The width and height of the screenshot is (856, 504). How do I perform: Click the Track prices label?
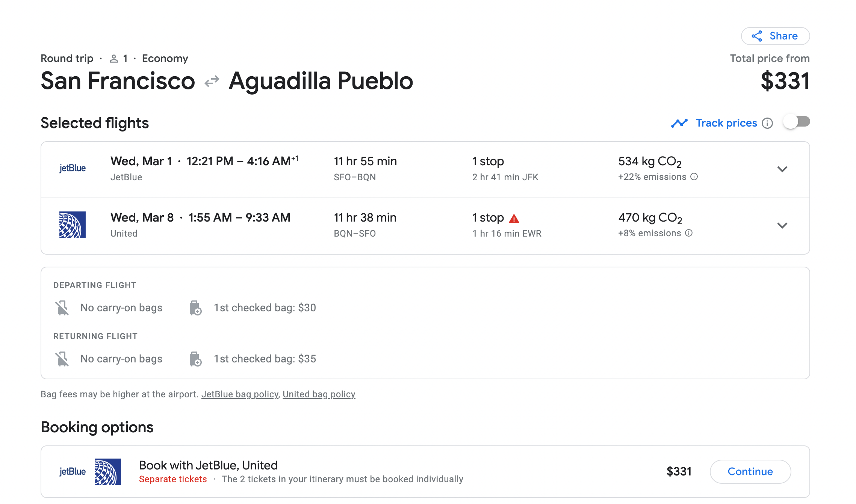726,123
